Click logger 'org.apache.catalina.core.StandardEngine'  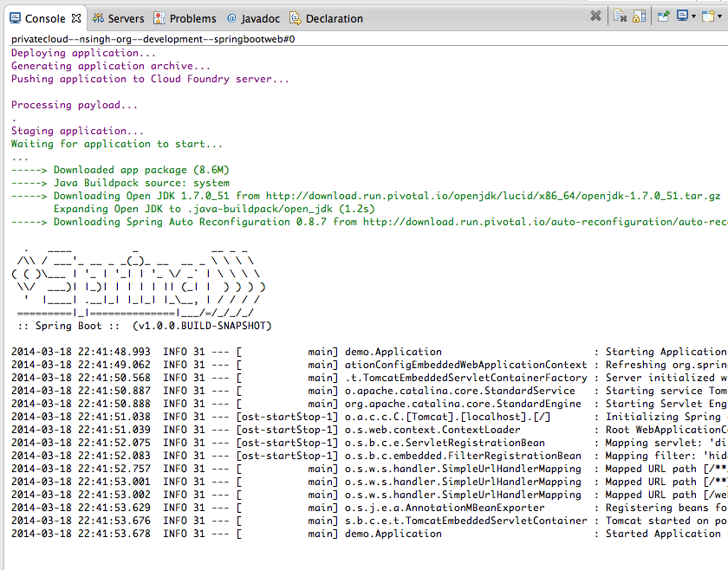click(463, 404)
